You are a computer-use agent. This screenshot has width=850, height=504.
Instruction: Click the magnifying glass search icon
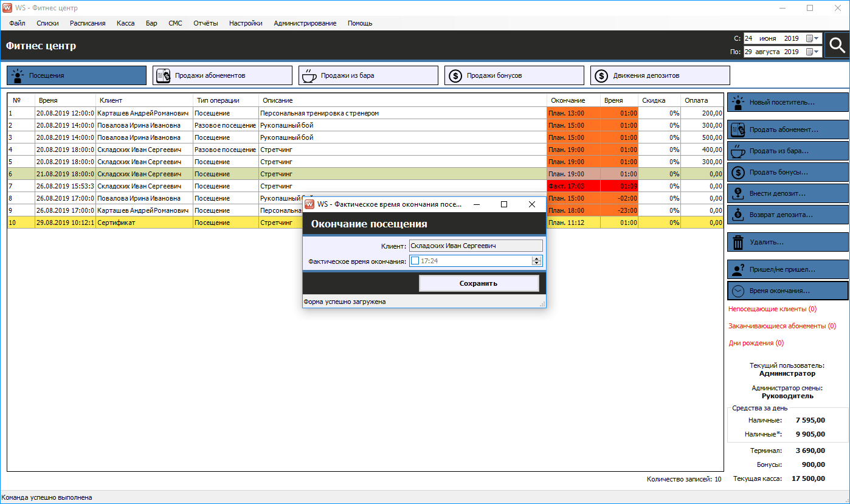click(837, 46)
